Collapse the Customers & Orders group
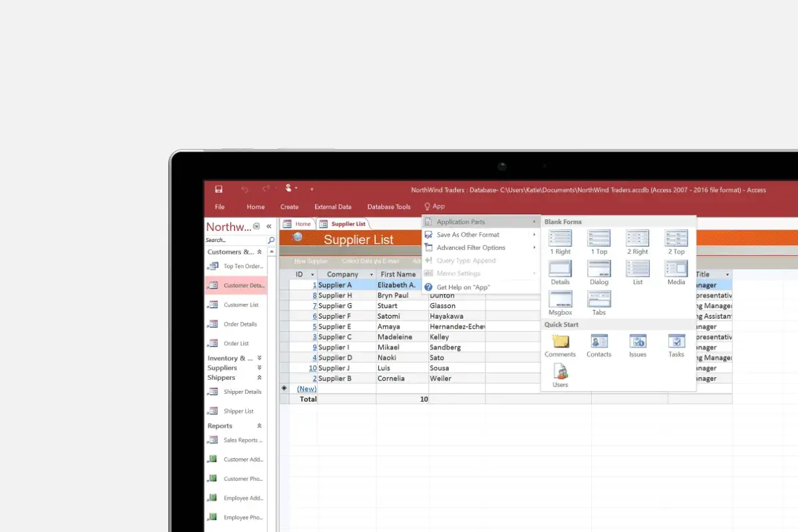 [260, 252]
